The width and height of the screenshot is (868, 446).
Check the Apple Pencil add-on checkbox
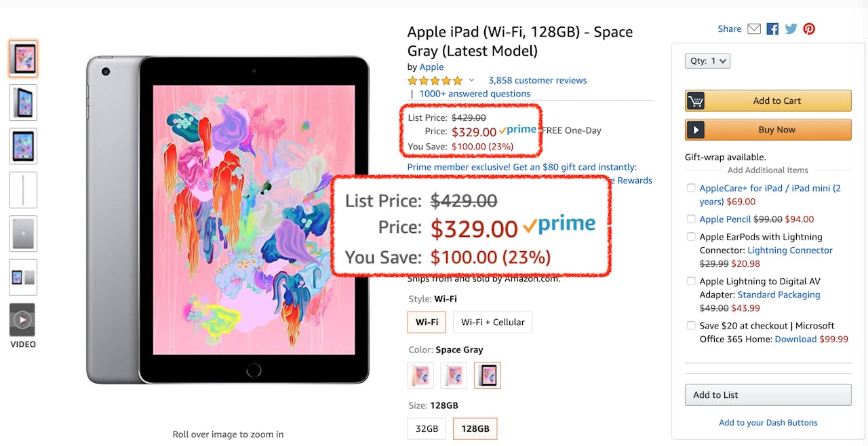(691, 219)
